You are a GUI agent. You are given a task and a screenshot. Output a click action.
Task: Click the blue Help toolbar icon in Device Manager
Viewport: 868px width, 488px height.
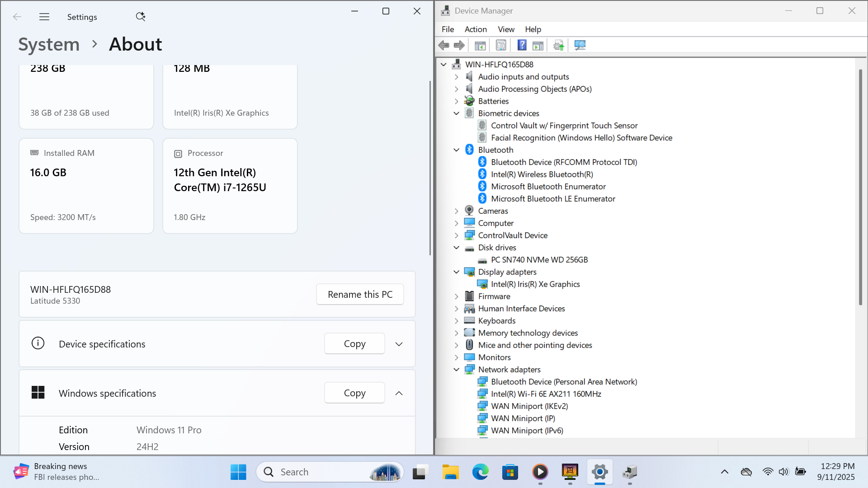[x=522, y=45]
